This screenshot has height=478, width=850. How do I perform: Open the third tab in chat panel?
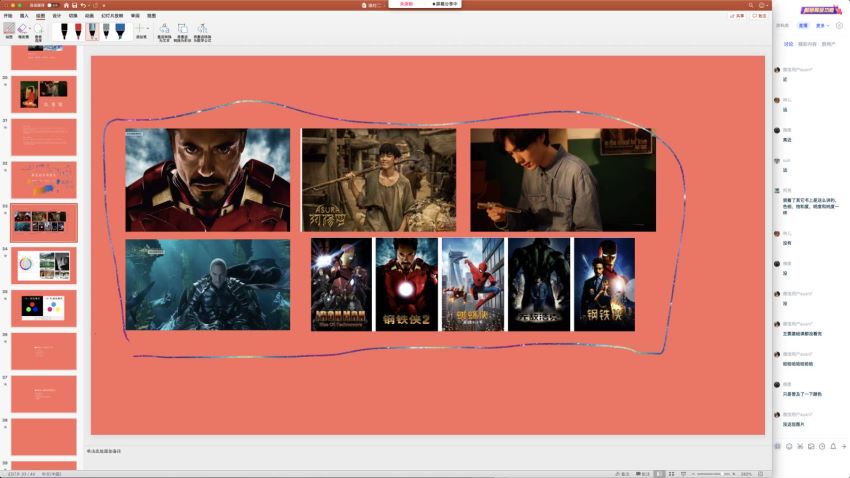[x=828, y=44]
